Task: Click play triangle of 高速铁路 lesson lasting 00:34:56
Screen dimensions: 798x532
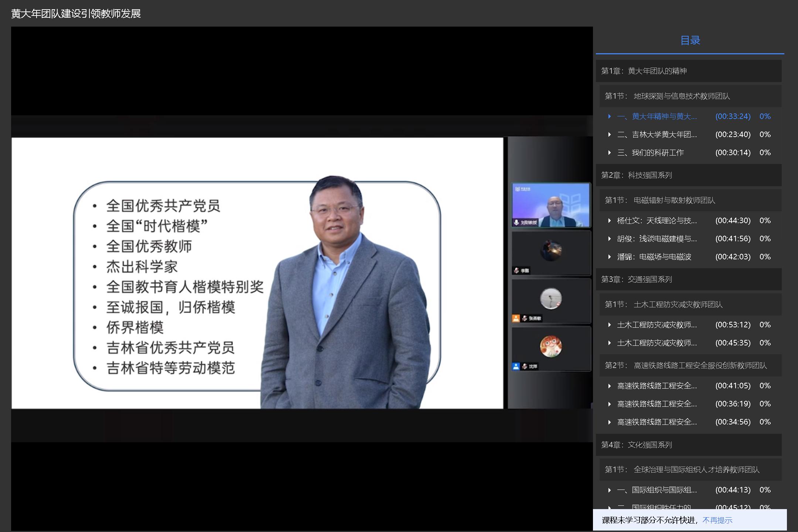Action: pyautogui.click(x=610, y=422)
